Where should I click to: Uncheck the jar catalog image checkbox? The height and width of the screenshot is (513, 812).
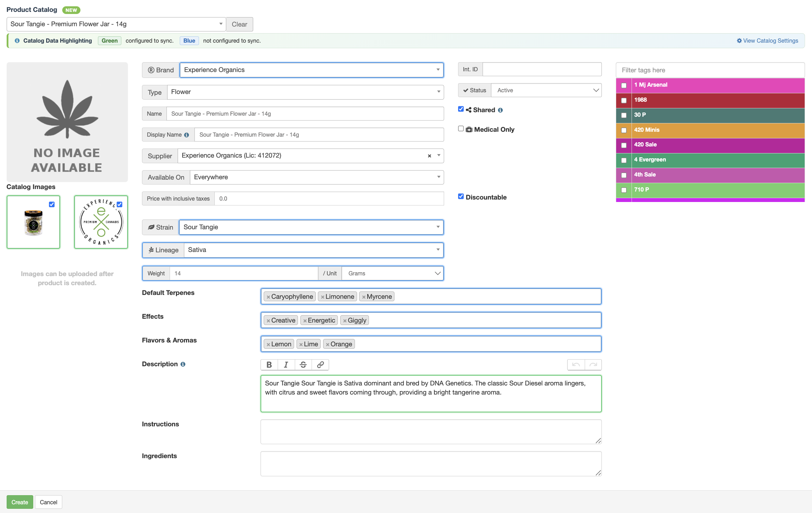click(52, 204)
